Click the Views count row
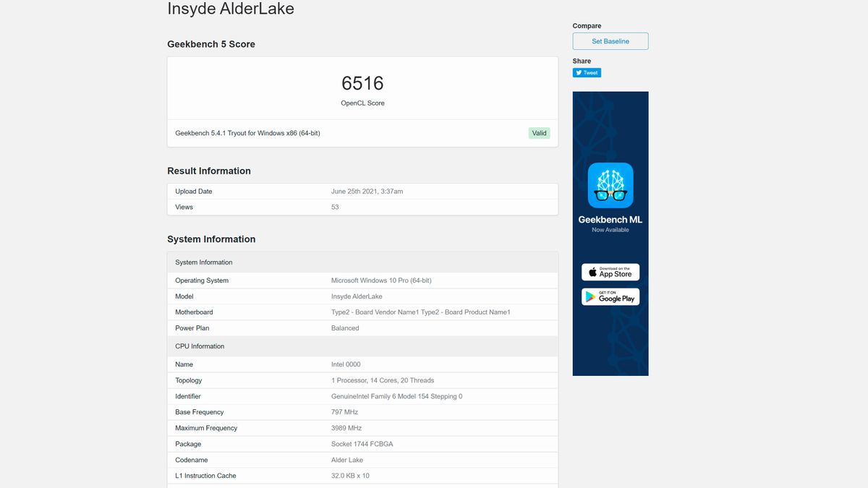Viewport: 868px width, 488px height. coord(362,207)
